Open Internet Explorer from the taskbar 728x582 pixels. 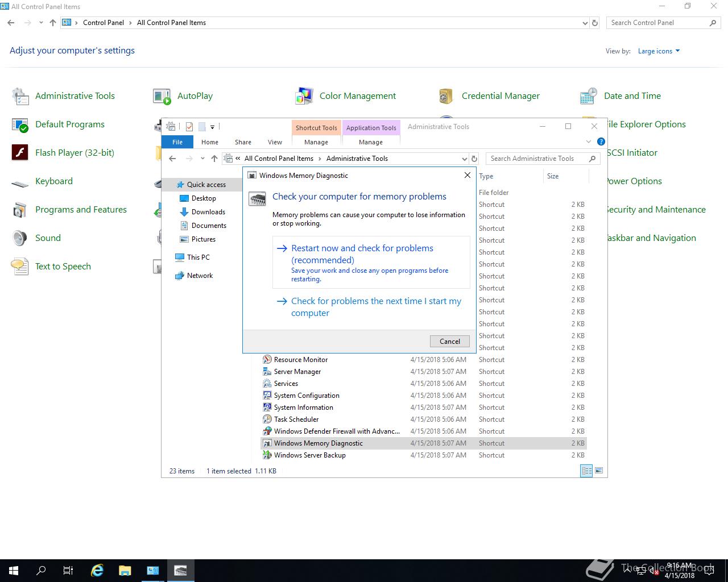97,571
